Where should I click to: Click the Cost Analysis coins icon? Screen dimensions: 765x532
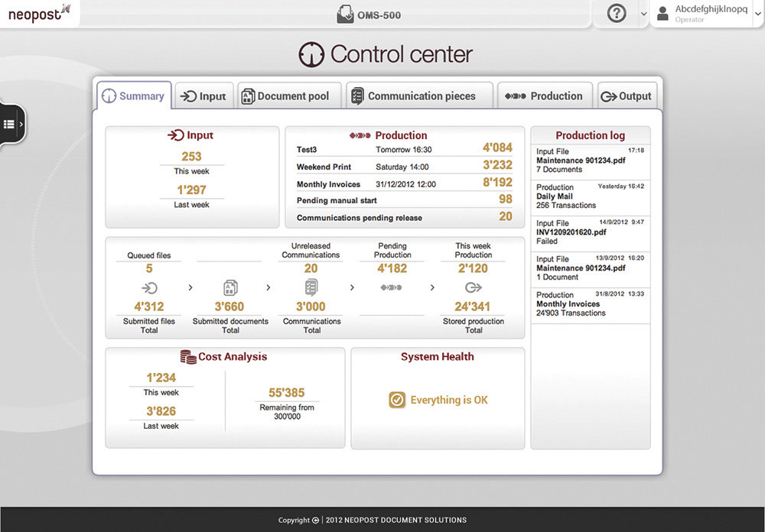188,357
